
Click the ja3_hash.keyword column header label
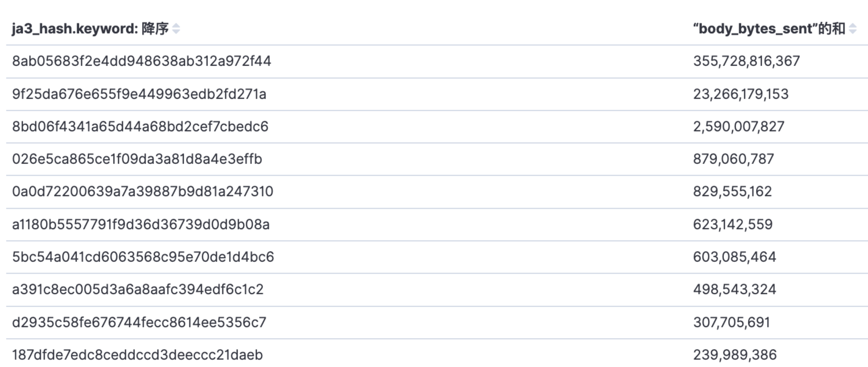click(x=75, y=29)
